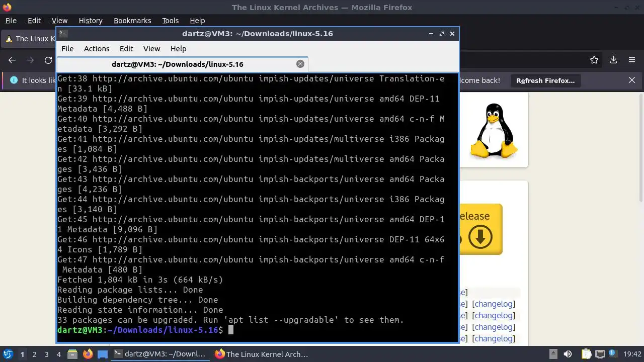This screenshot has width=644, height=362.
Task: Click the Refresh Firefox… button
Action: (x=545, y=80)
